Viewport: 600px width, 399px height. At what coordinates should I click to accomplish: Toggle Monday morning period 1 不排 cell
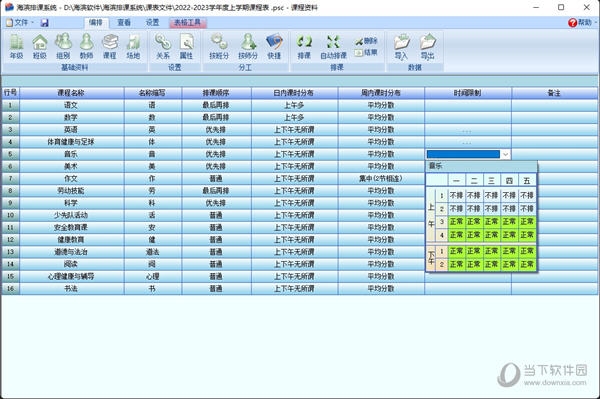pos(456,195)
